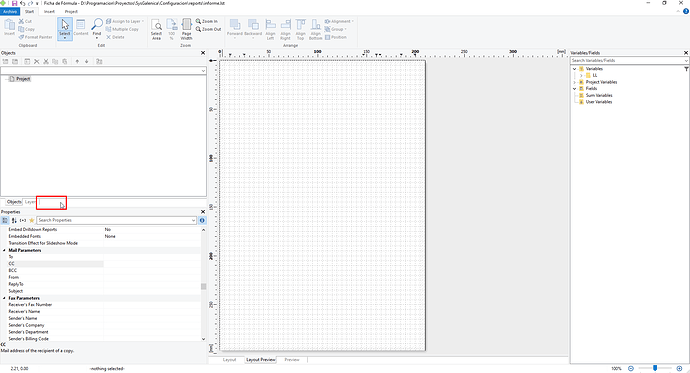This screenshot has height=373, width=690.
Task: Toggle categorized view in Properties panel
Action: click(5, 220)
